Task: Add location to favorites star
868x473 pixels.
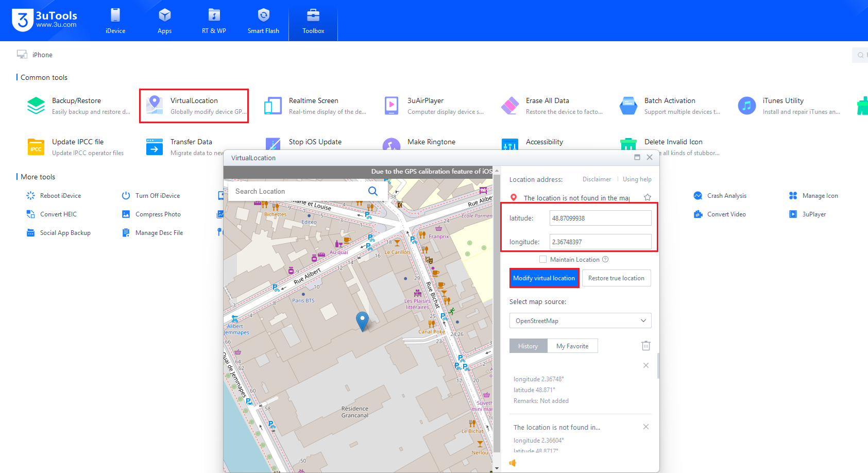Action: [648, 197]
